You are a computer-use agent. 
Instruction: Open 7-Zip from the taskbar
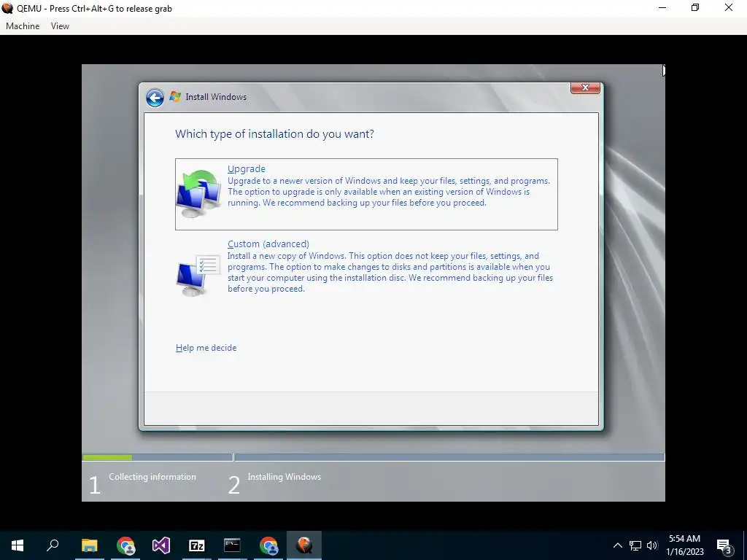pos(197,545)
